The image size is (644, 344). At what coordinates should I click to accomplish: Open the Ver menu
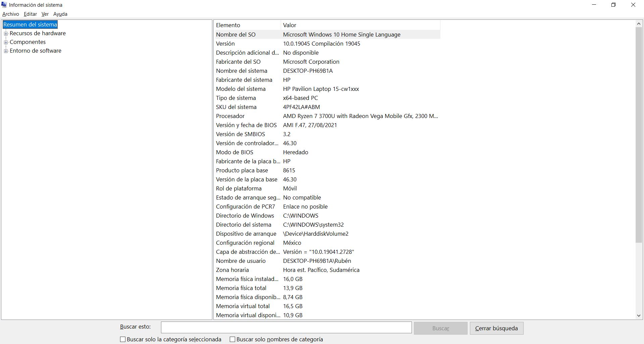(x=45, y=14)
